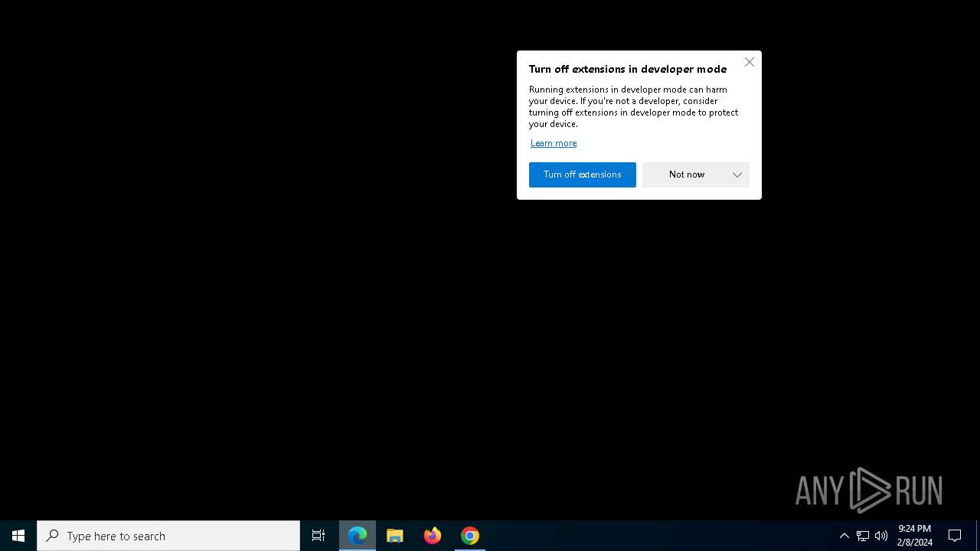The height and width of the screenshot is (551, 980).
Task: Open network status tray icon
Action: tap(863, 536)
